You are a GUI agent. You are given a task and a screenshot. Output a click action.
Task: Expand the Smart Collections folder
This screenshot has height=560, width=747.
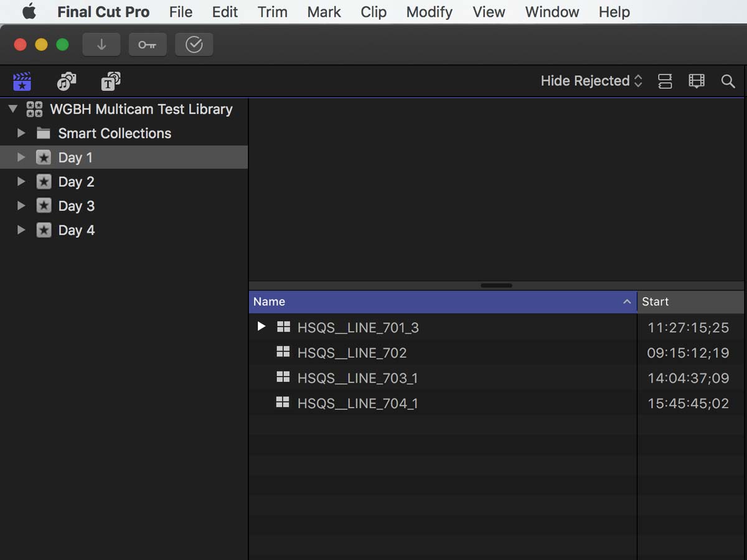pyautogui.click(x=21, y=133)
